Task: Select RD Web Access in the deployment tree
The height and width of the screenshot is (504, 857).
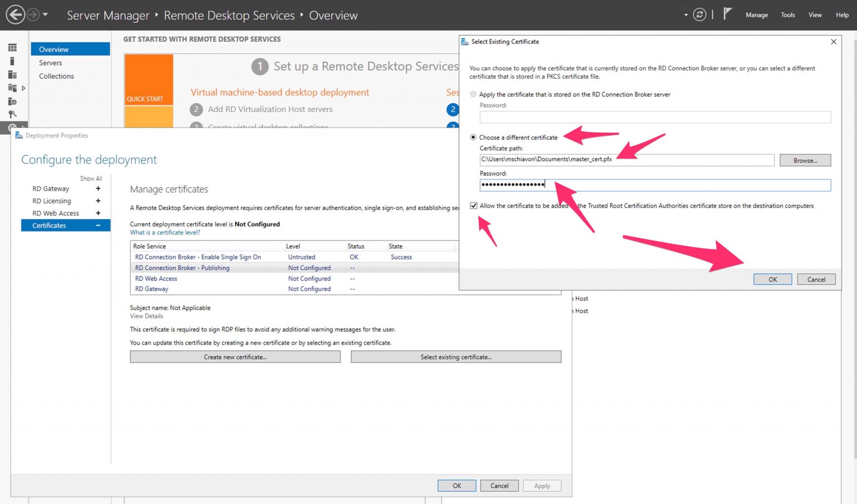Action: tap(56, 214)
